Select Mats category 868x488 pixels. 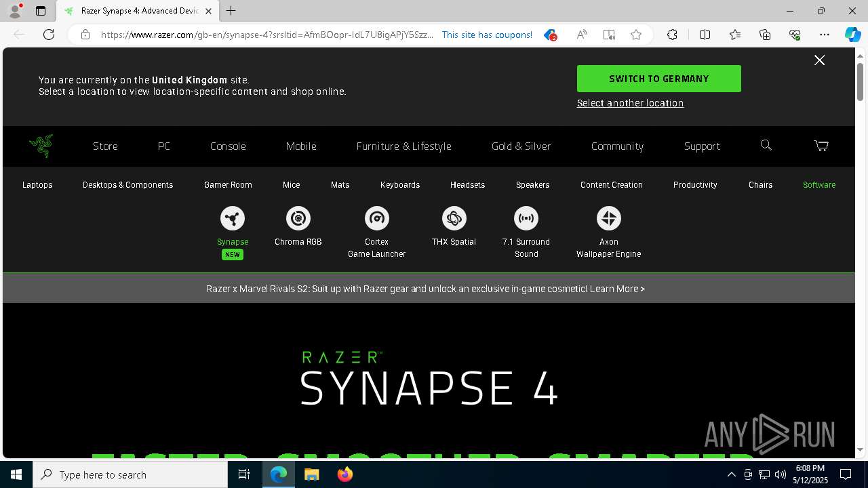(340, 184)
